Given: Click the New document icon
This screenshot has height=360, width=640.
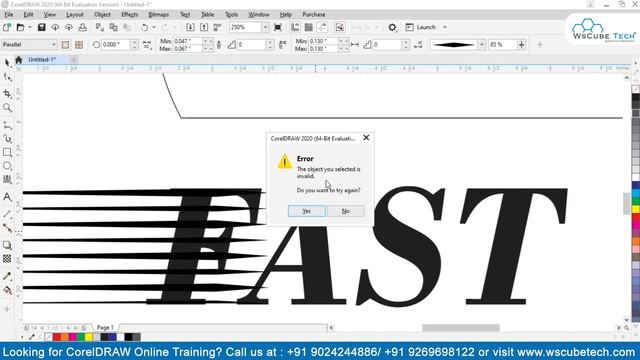Looking at the screenshot, I should tap(7, 27).
